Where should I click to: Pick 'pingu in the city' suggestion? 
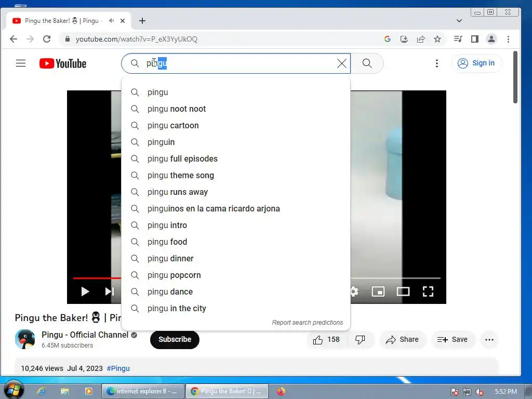[x=235, y=309]
